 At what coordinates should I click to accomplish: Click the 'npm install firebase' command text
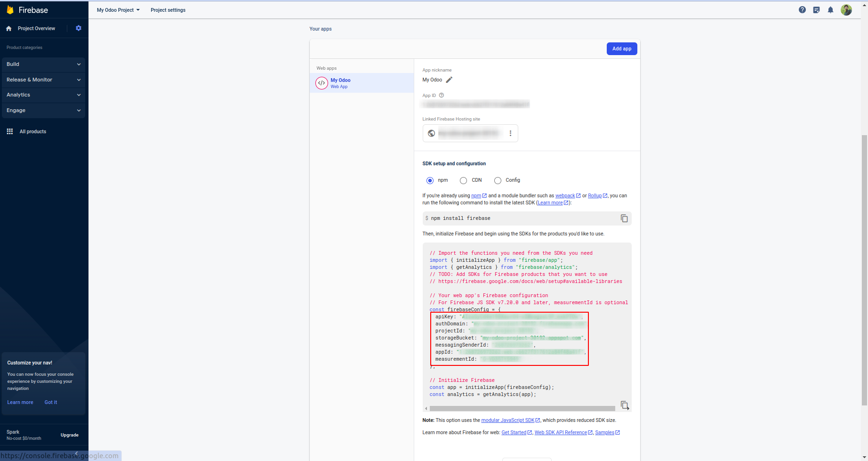(460, 218)
